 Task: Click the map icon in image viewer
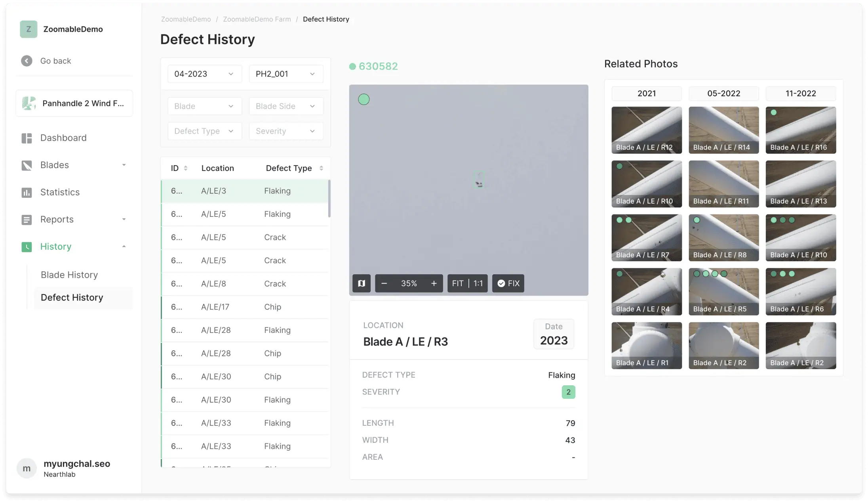361,283
